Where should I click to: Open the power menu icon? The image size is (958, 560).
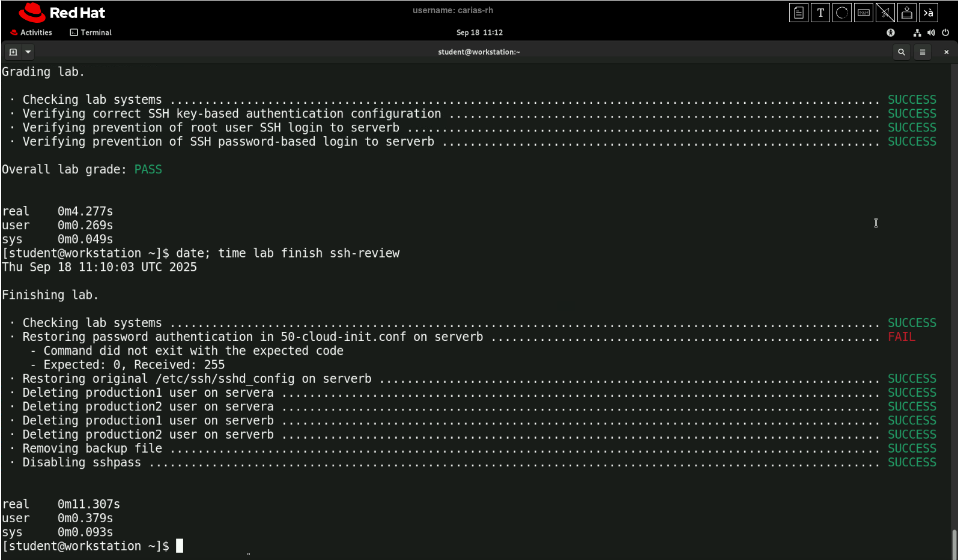(945, 32)
